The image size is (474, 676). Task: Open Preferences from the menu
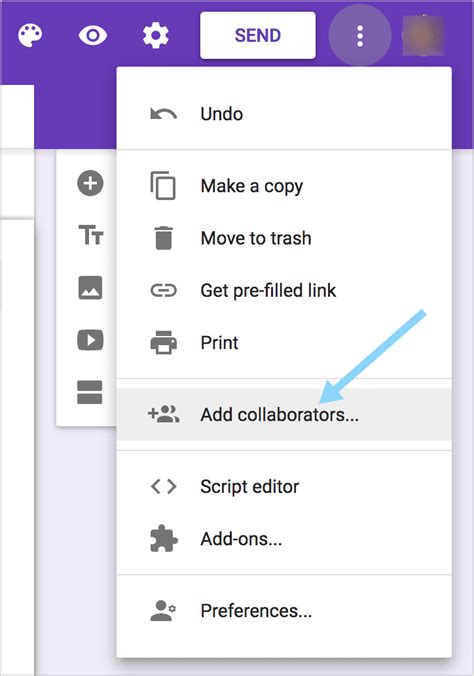pyautogui.click(x=284, y=610)
